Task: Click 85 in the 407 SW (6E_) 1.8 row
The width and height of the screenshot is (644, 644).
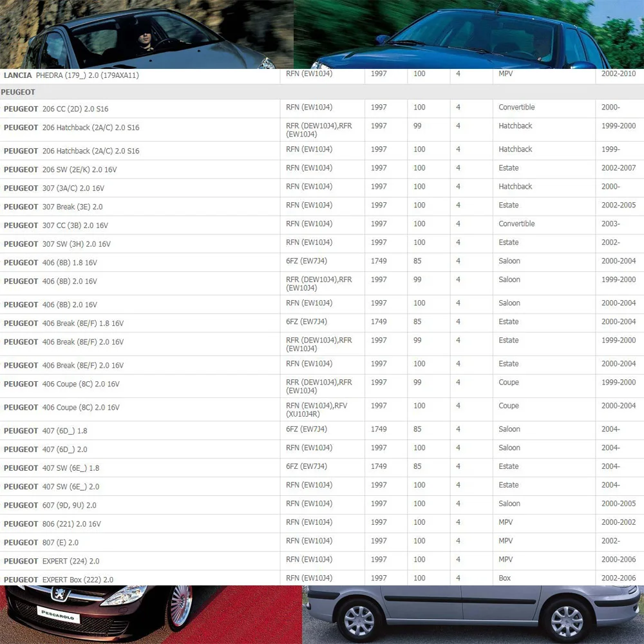Action: click(x=417, y=466)
